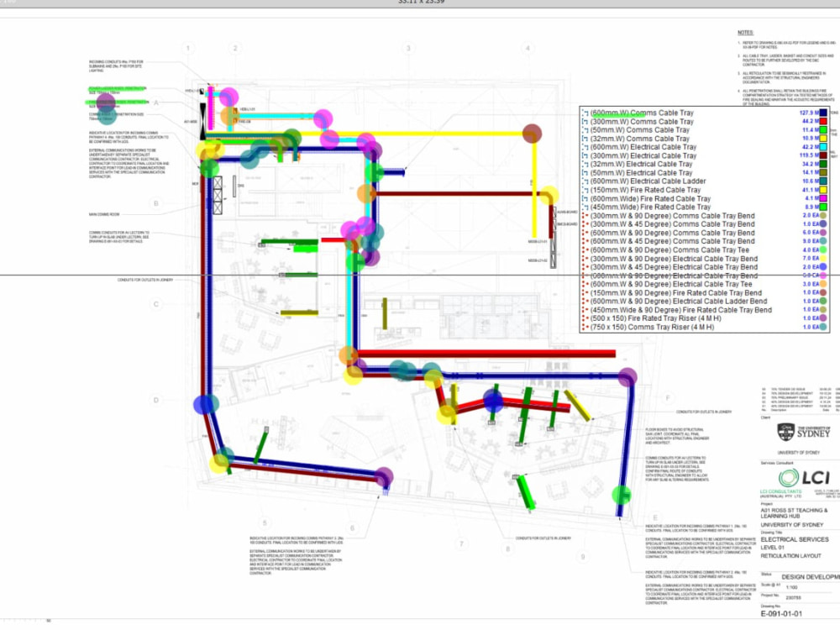This screenshot has height=630, width=840.
Task: Click the linear icon beside 600mm.W Electrical Cable Ladder
Action: [x=585, y=181]
